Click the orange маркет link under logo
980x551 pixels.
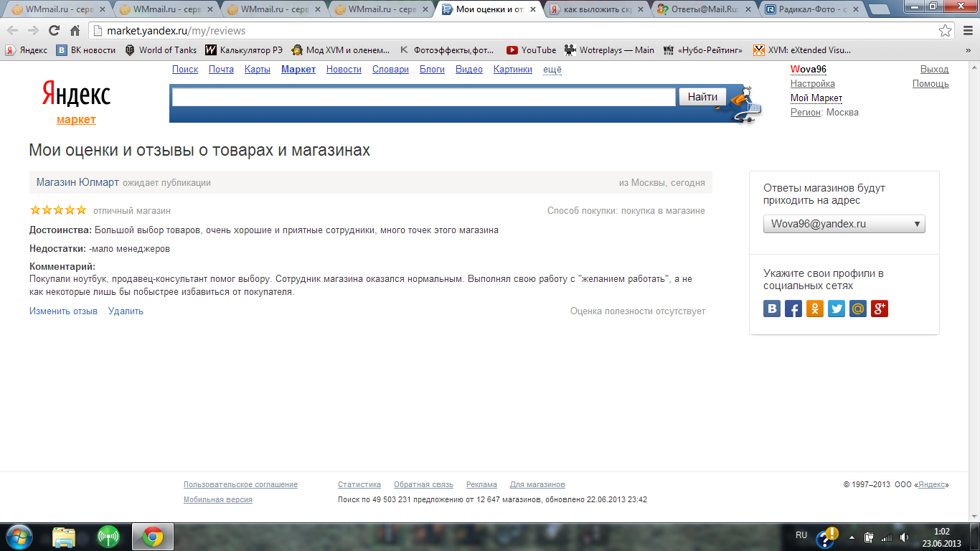click(76, 120)
